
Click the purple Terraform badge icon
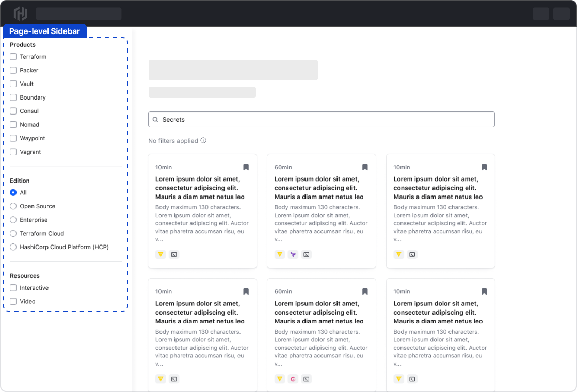click(x=293, y=254)
